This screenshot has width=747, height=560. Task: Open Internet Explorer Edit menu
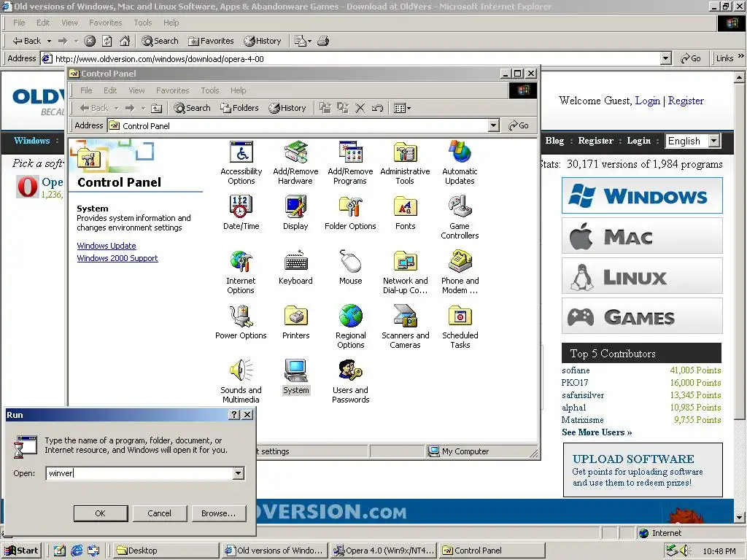[x=43, y=23]
